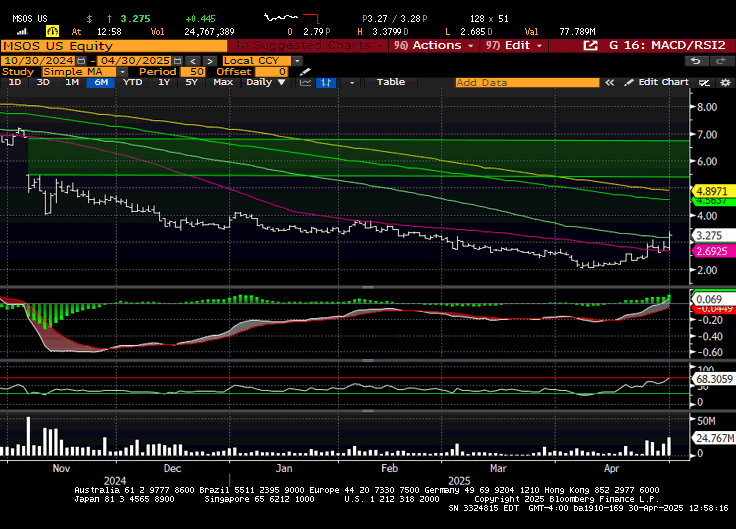Click the Edit Chart pencil icon

click(x=629, y=83)
